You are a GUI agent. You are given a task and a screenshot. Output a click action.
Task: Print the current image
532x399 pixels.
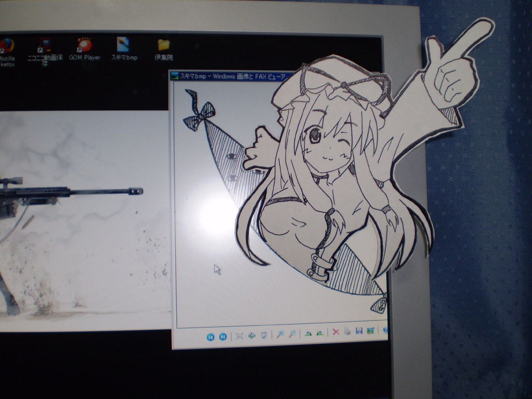(x=348, y=332)
